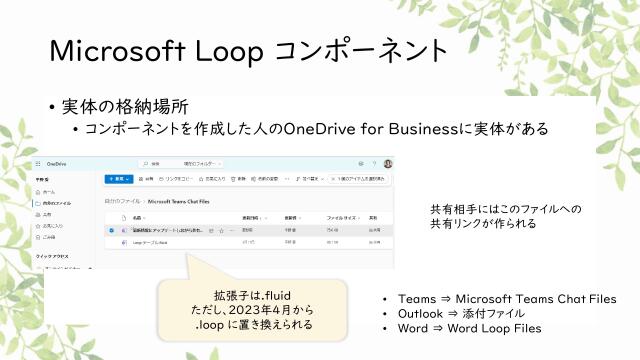Image resolution: width=640 pixels, height=360 pixels.
Task: Click リンクをコピー (Copy link) in toolbar
Action: point(176,179)
